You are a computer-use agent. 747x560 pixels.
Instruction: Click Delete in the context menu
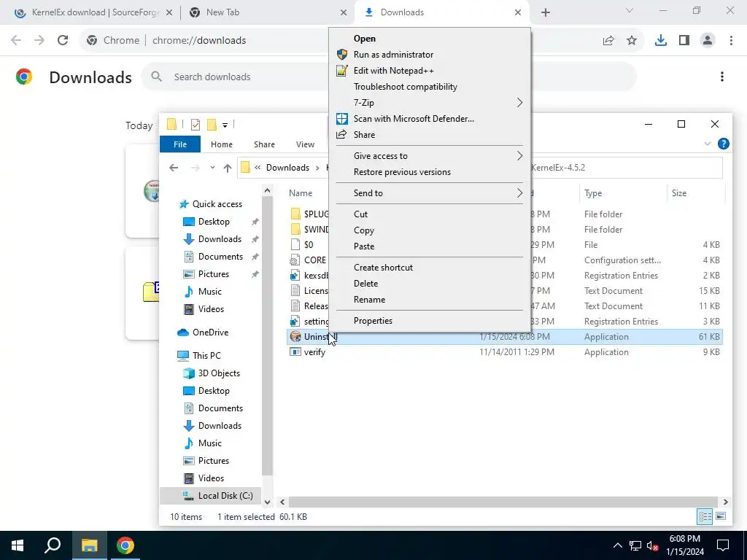[365, 284]
